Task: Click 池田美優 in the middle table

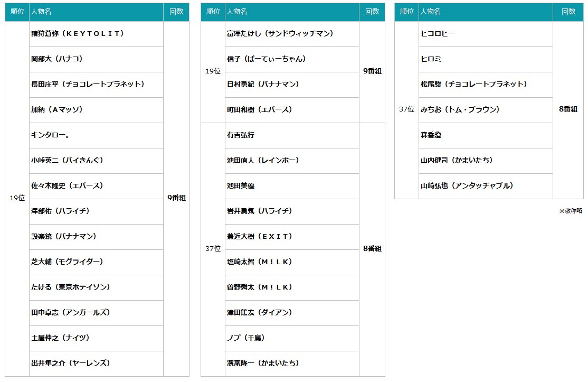Action: click(241, 186)
